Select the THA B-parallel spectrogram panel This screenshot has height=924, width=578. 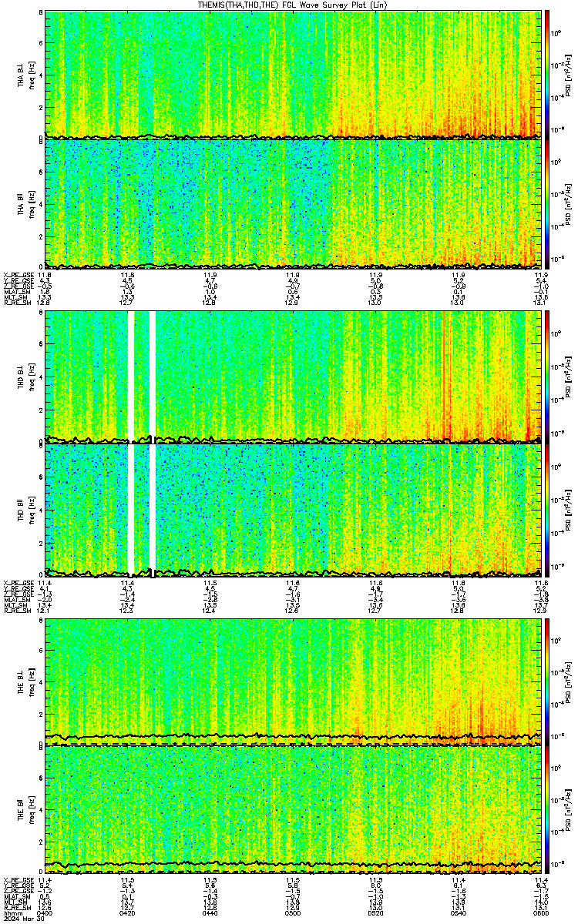click(294, 203)
